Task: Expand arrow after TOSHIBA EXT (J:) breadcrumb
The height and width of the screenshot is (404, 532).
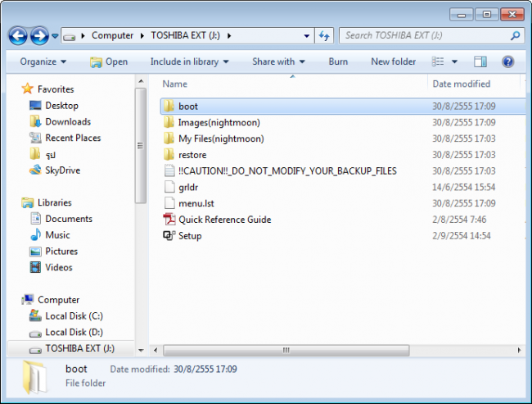Action: point(229,36)
